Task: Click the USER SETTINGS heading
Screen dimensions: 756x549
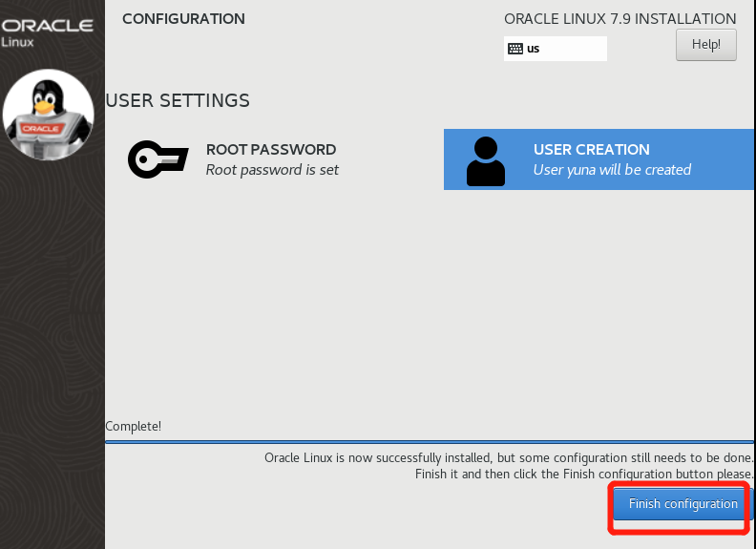Action: tap(178, 100)
